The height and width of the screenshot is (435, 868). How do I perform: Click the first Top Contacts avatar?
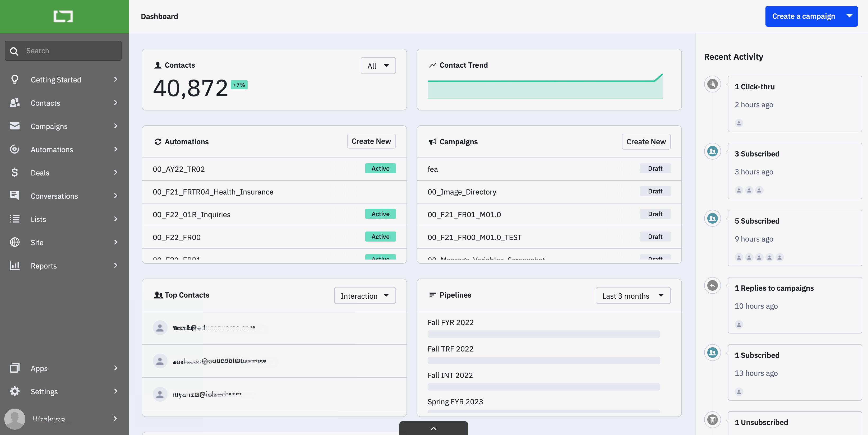[160, 327]
